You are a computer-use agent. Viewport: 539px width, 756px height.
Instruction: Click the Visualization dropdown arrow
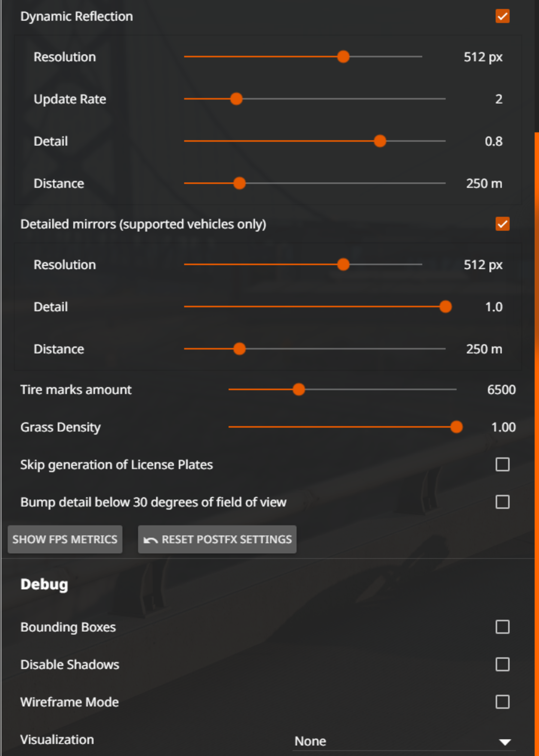(x=505, y=742)
